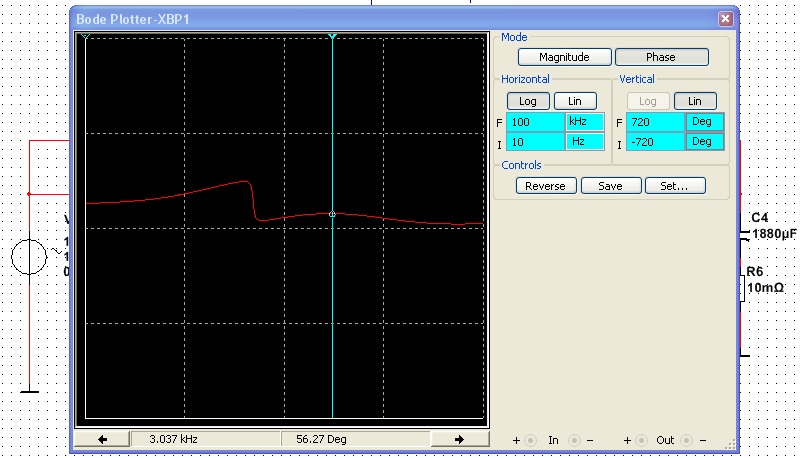Grab the window resize grip corner
The width and height of the screenshot is (800, 458).
[731, 444]
